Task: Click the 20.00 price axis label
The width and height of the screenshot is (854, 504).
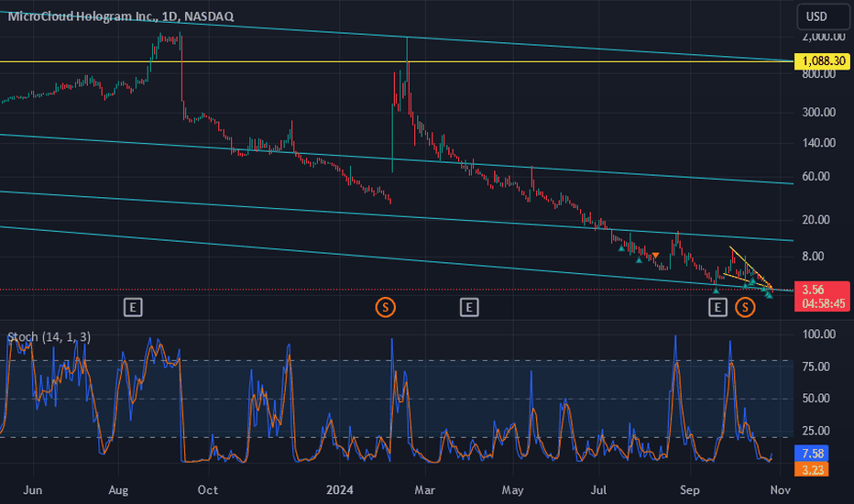Action: tap(816, 220)
